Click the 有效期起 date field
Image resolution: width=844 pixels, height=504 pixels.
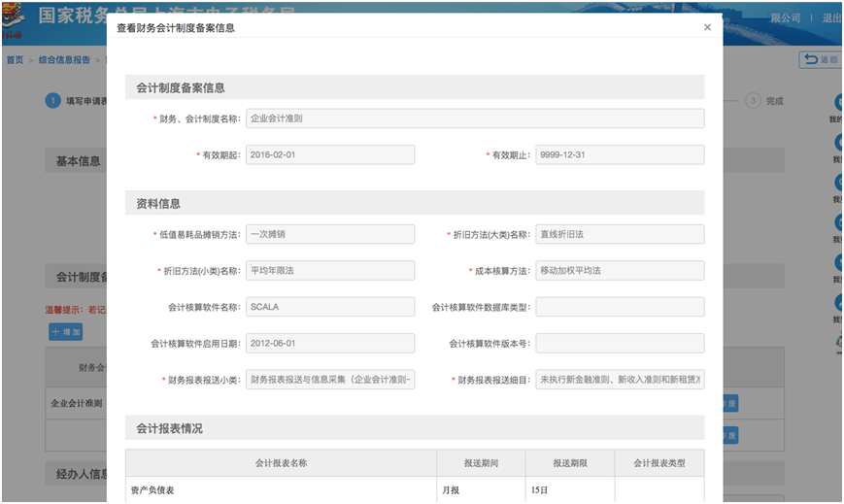(x=330, y=155)
